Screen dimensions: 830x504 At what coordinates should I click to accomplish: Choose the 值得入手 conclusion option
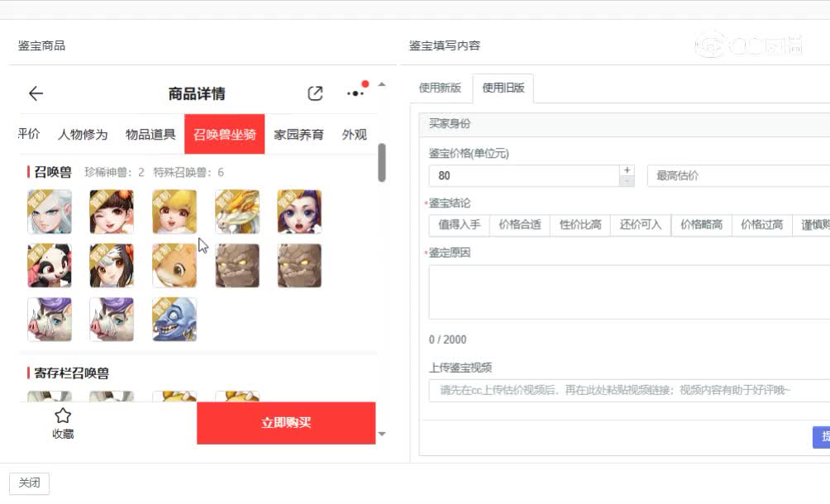459,225
